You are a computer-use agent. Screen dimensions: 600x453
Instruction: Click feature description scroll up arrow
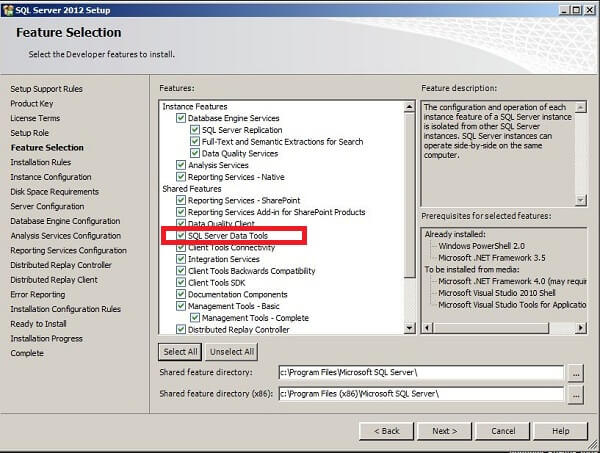(x=581, y=107)
